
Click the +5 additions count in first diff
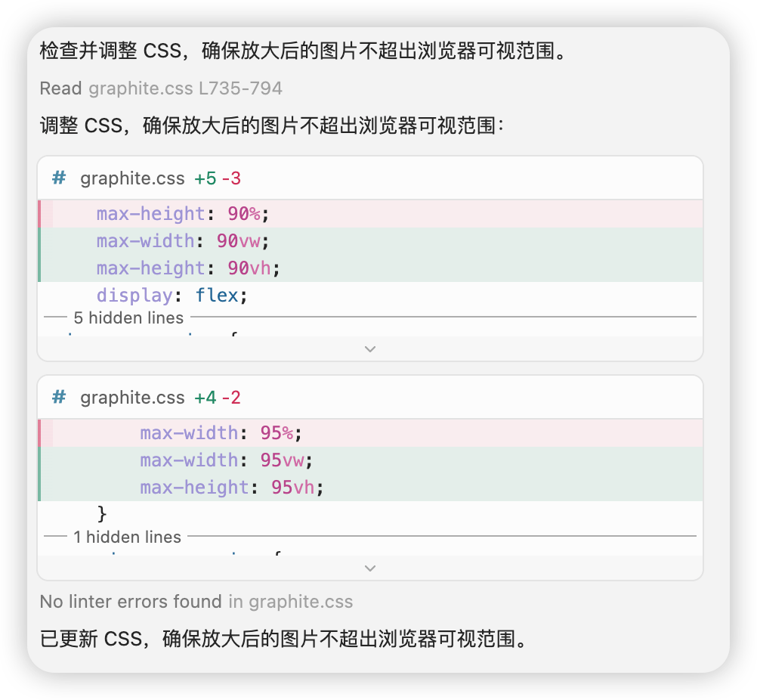tap(205, 178)
